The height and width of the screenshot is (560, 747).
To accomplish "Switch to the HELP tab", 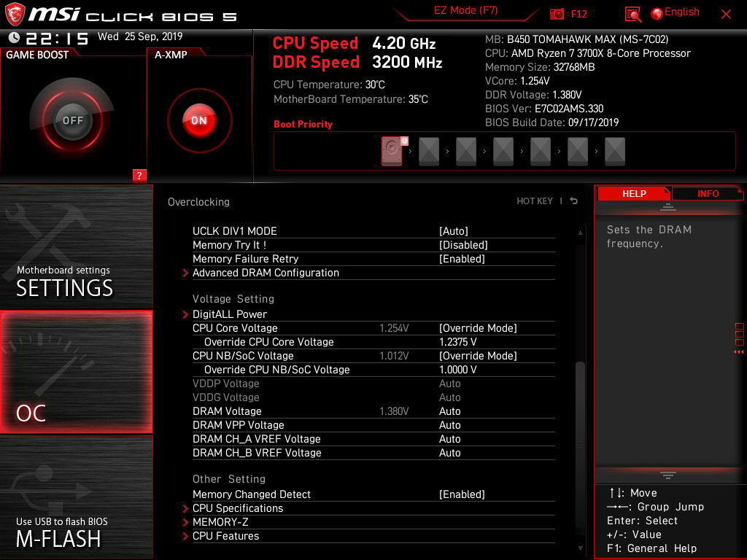I will click(634, 194).
